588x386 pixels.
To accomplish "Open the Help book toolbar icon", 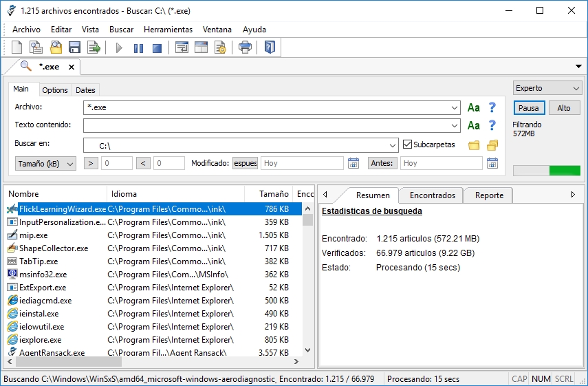I will click(270, 47).
